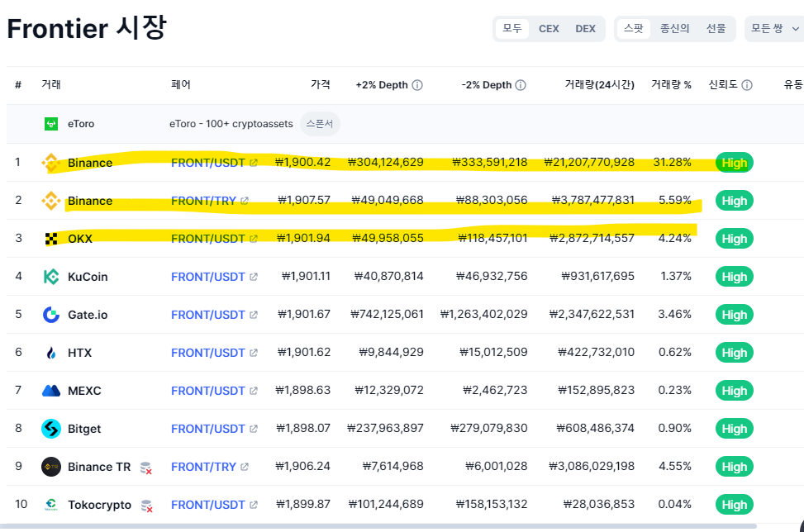Click the horizontal scrollbar below the table
Screen dimensions: 804x532
point(378,526)
